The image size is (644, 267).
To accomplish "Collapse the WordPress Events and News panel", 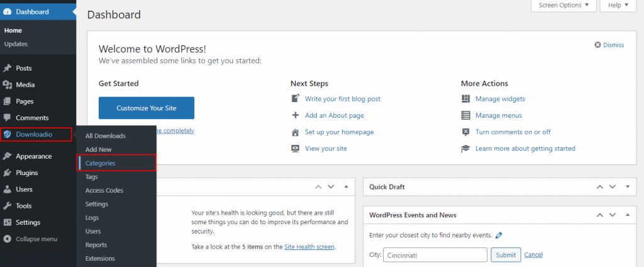I will [x=628, y=215].
